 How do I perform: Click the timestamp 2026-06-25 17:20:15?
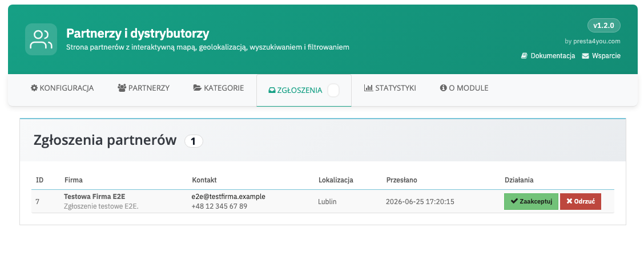[x=420, y=201]
